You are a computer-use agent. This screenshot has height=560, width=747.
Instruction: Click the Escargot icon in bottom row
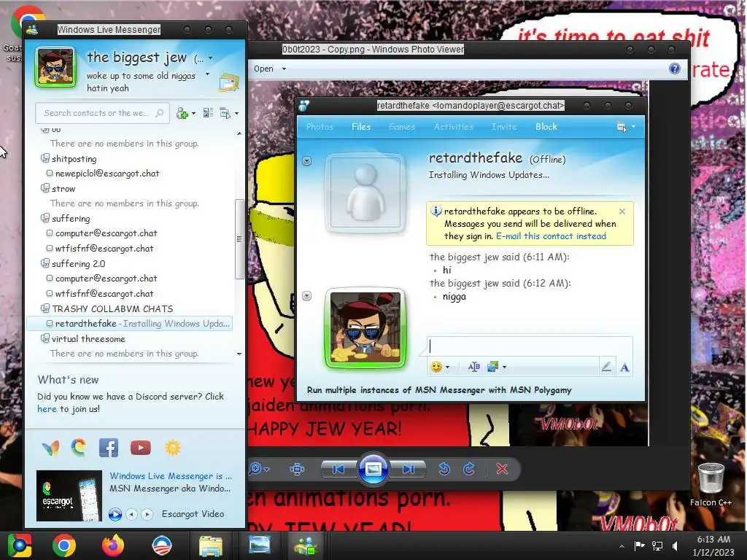pos(79,448)
